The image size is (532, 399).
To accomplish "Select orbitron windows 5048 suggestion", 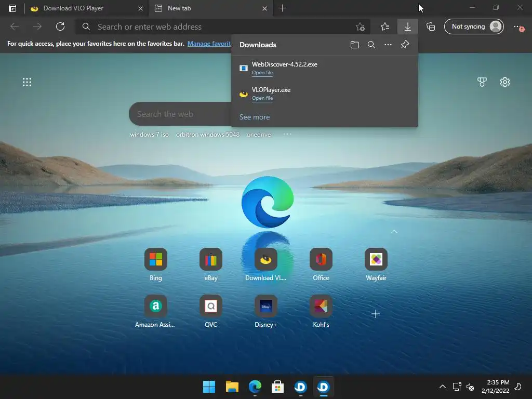I will pyautogui.click(x=208, y=135).
